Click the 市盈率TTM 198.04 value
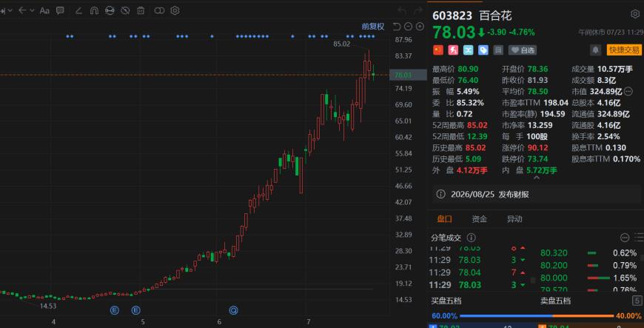This screenshot has width=644, height=328. [x=556, y=103]
